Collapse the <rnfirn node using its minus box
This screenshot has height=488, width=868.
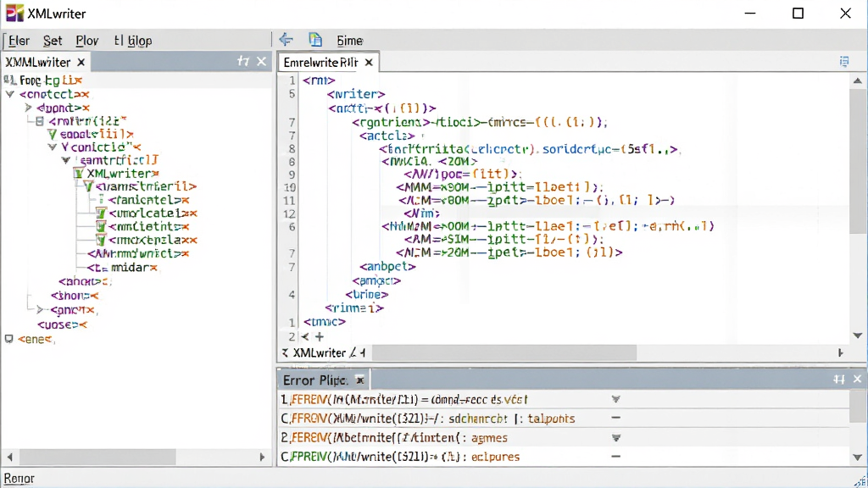[x=39, y=120]
